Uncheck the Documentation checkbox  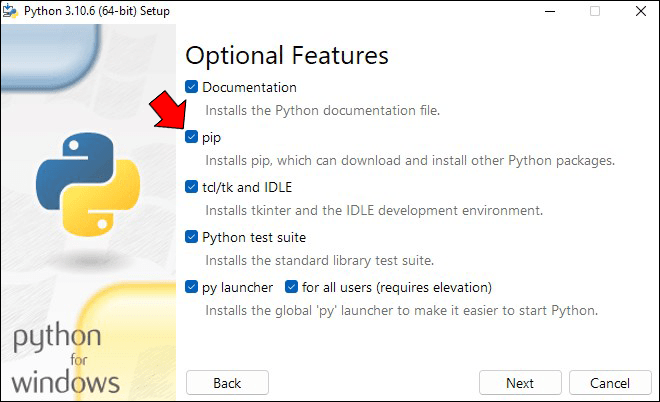click(x=192, y=87)
